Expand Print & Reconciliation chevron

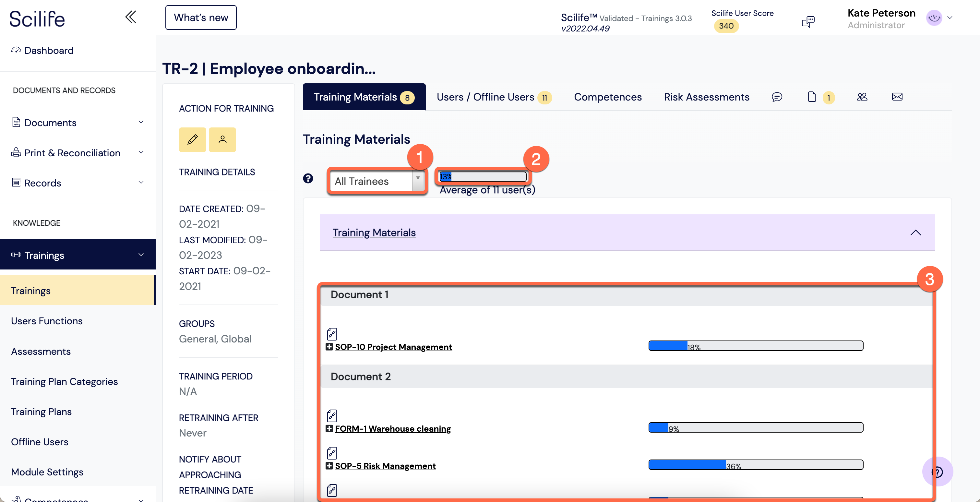(x=141, y=152)
